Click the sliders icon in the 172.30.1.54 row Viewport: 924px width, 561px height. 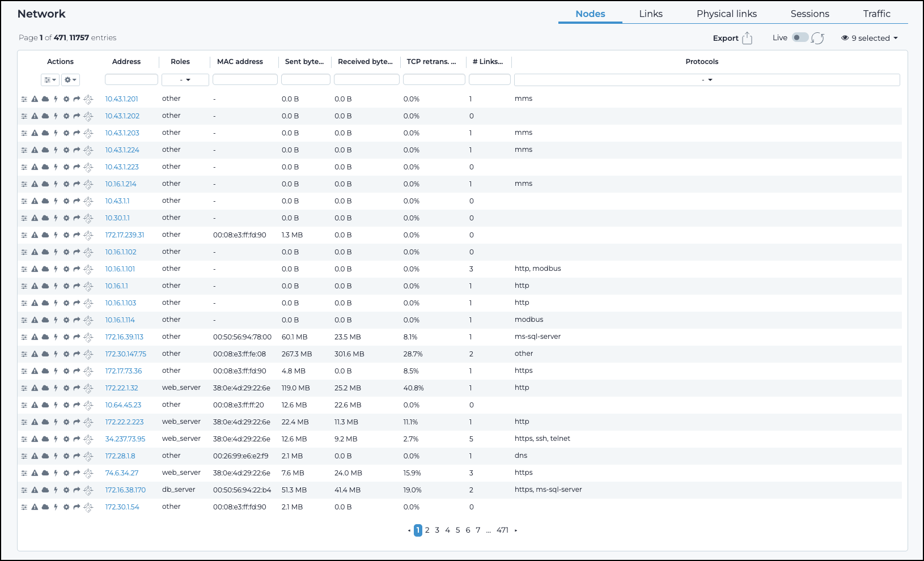pos(24,507)
